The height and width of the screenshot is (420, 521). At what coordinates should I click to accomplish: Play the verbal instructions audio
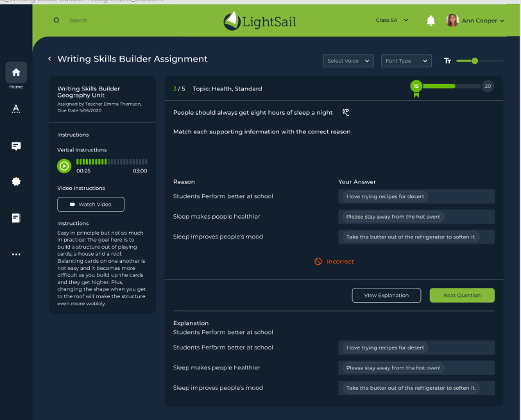[x=64, y=166]
